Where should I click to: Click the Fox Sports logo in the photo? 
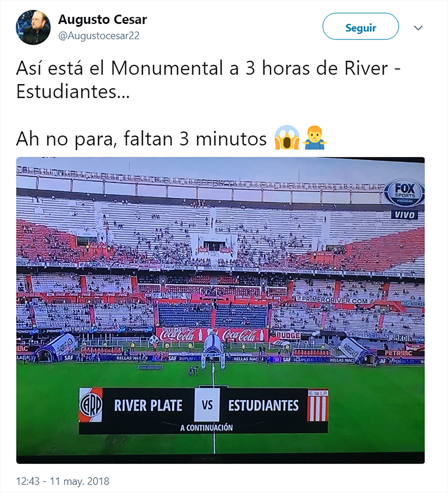[x=404, y=193]
